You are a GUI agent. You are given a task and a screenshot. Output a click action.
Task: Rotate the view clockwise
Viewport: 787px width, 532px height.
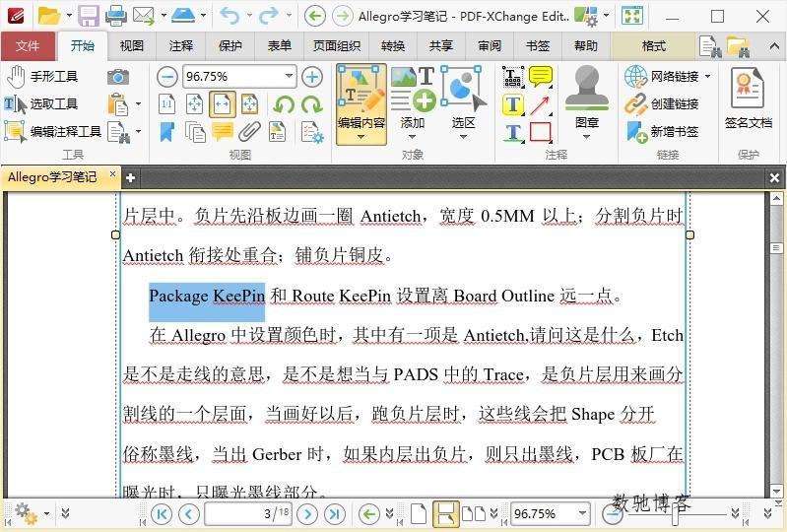pyautogui.click(x=312, y=104)
